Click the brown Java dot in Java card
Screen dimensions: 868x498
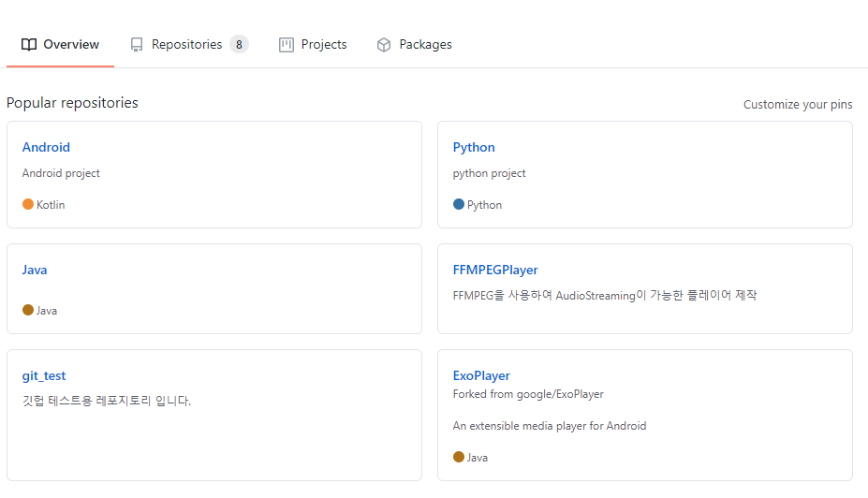[x=28, y=310]
